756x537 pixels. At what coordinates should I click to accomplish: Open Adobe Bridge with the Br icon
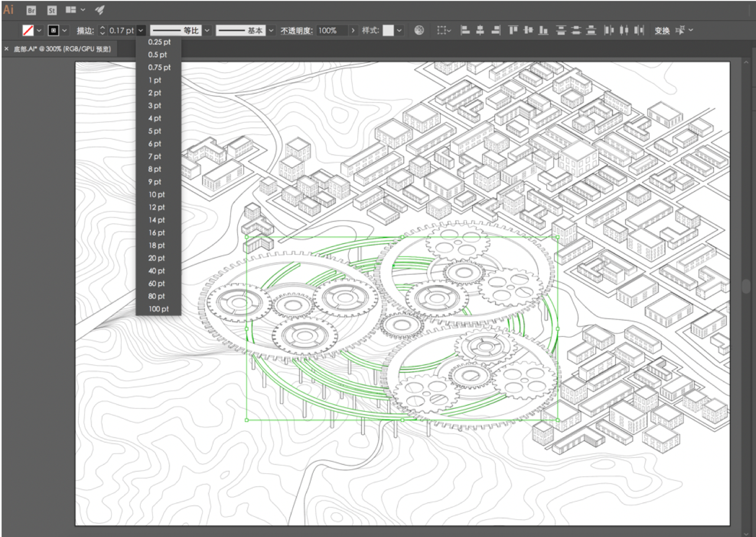[x=31, y=10]
